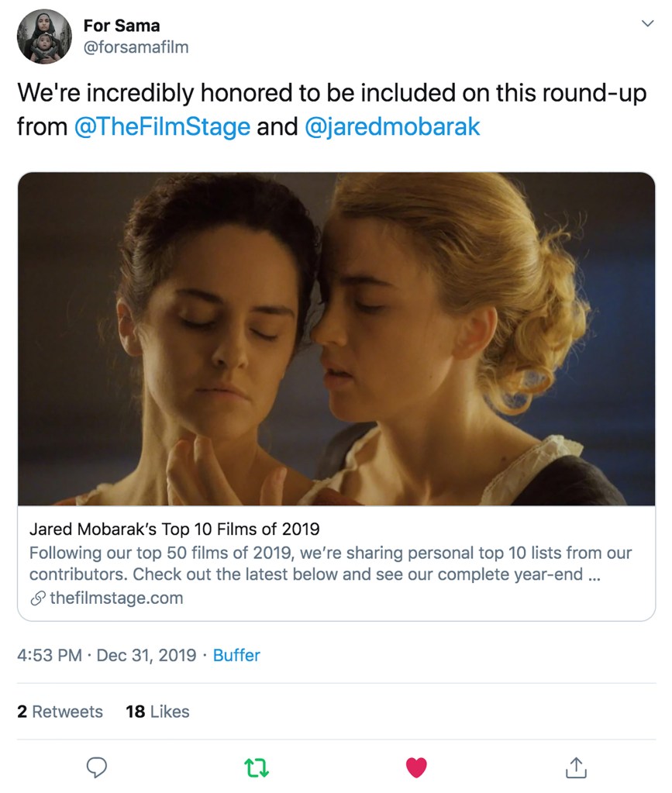
Task: Open Jared Mobarak's Top 10 Films headline
Action: (174, 529)
